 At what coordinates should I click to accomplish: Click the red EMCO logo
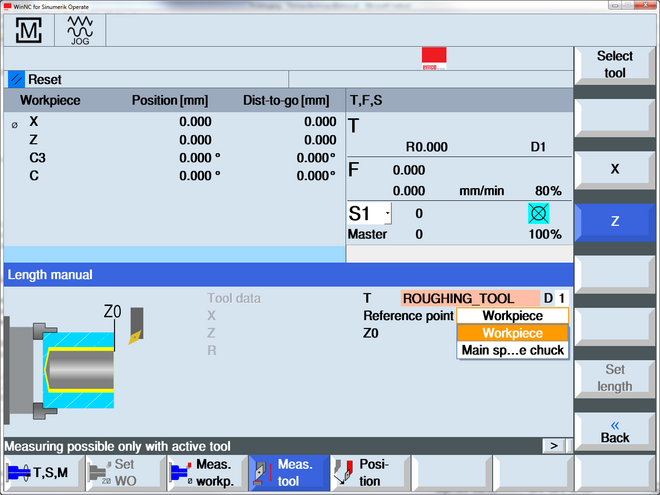(x=434, y=59)
